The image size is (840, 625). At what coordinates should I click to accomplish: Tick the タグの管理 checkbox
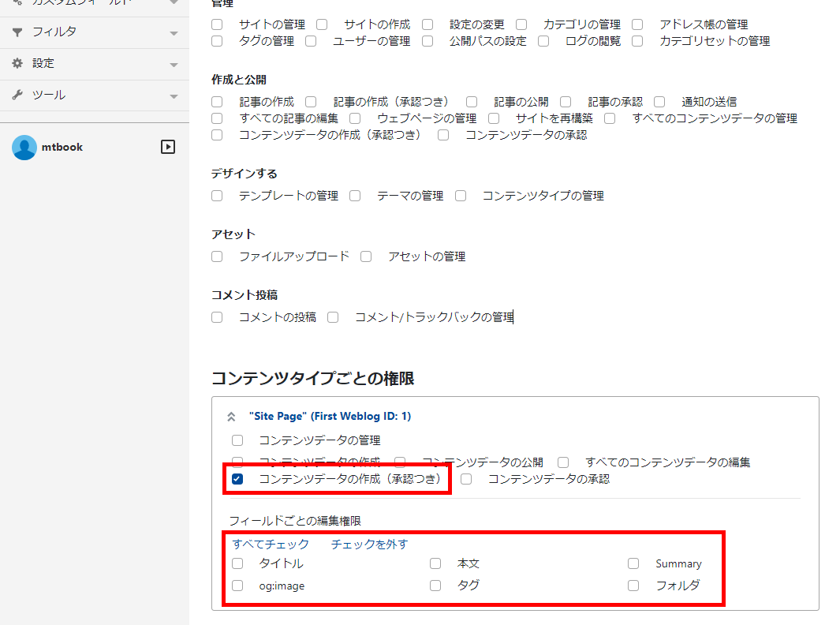[x=217, y=41]
